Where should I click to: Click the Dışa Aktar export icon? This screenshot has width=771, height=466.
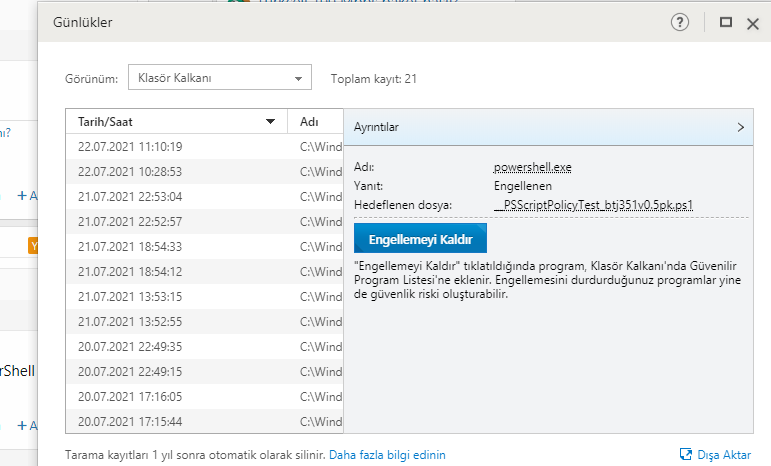click(686, 454)
